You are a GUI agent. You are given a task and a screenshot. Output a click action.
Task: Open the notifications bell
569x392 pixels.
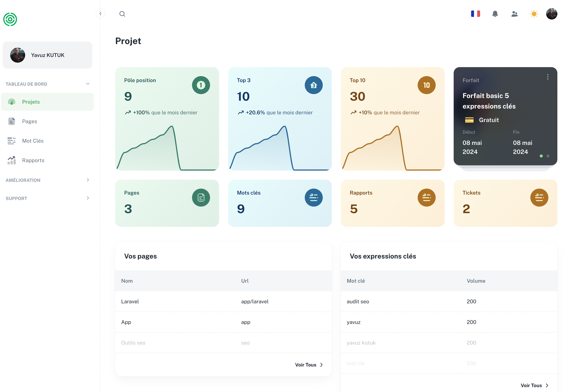pos(495,14)
